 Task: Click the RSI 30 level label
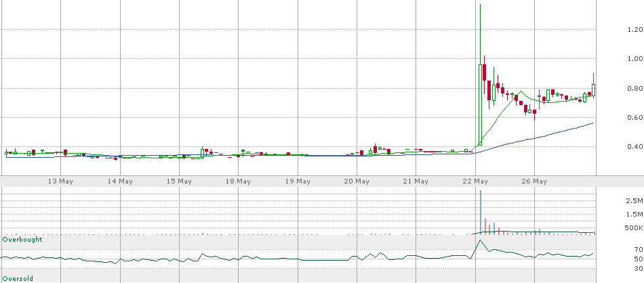(639, 269)
